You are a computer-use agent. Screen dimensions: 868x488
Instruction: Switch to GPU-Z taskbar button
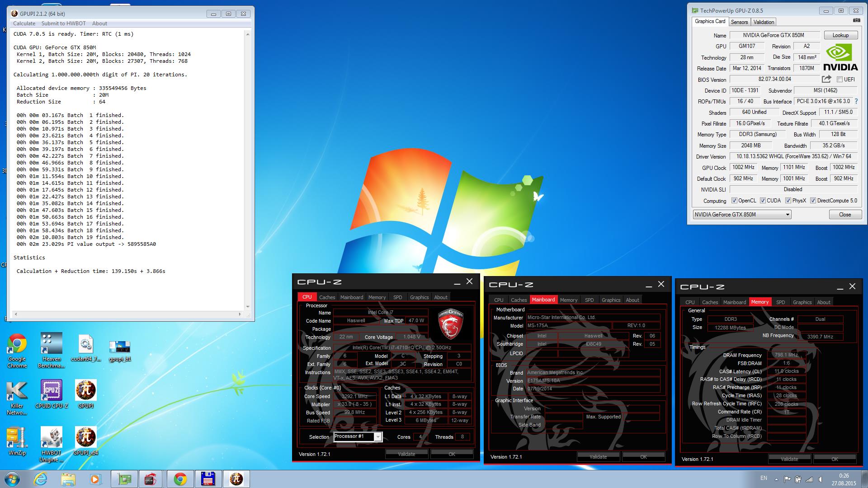(124, 479)
